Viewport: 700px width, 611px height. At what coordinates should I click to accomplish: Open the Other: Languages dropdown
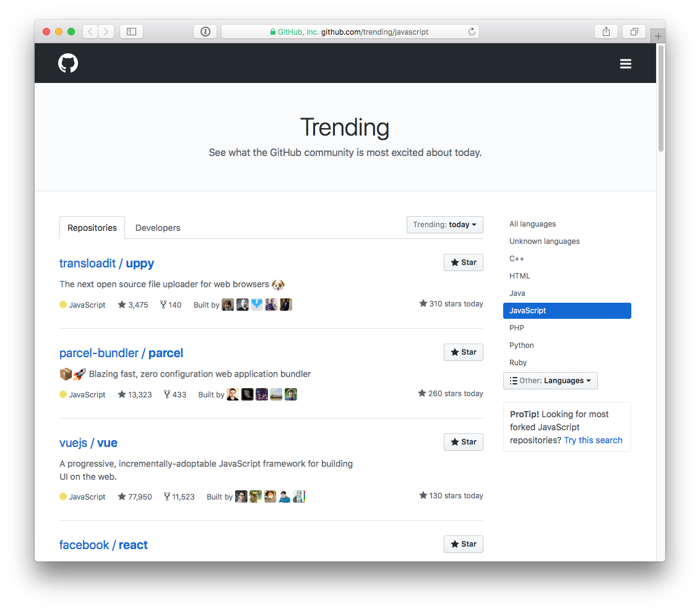tap(550, 381)
